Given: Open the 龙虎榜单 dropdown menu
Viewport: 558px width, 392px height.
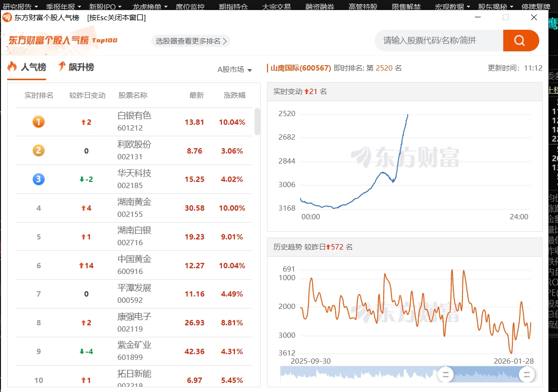Looking at the screenshot, I should [150, 6].
